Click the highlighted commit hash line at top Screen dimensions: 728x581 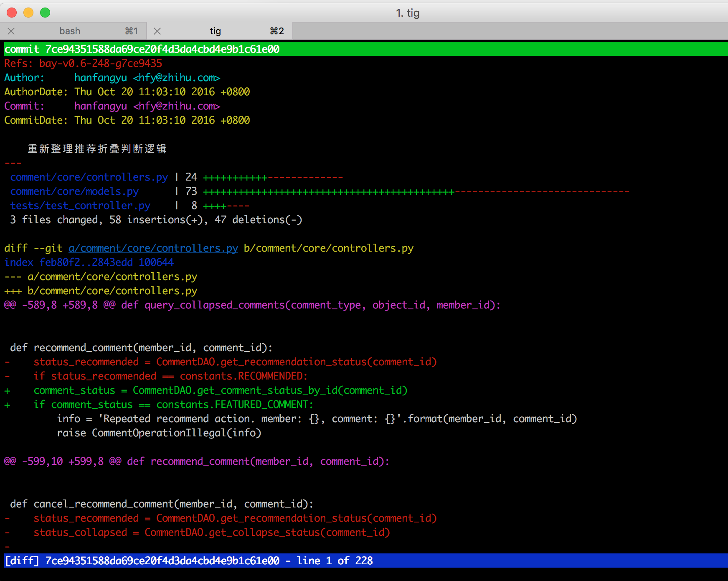click(142, 49)
